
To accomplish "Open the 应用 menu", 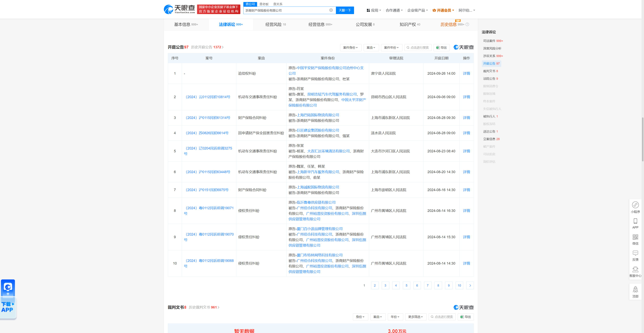I will 374,10.
